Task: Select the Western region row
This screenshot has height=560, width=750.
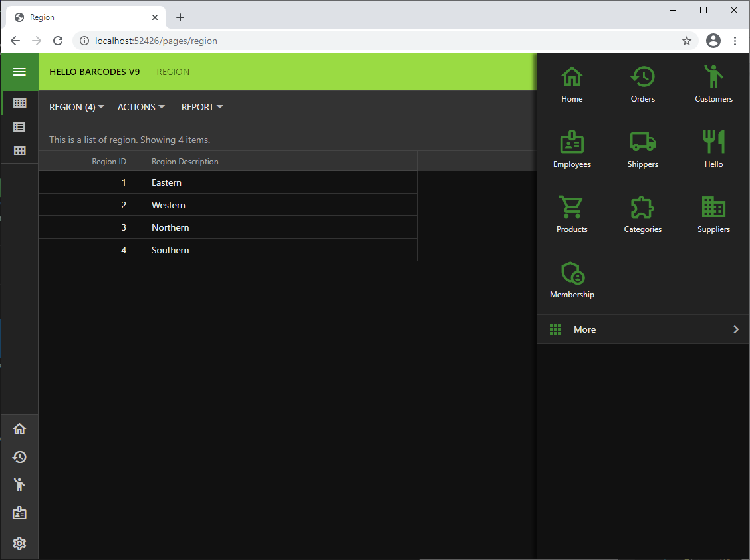Action: [227, 205]
